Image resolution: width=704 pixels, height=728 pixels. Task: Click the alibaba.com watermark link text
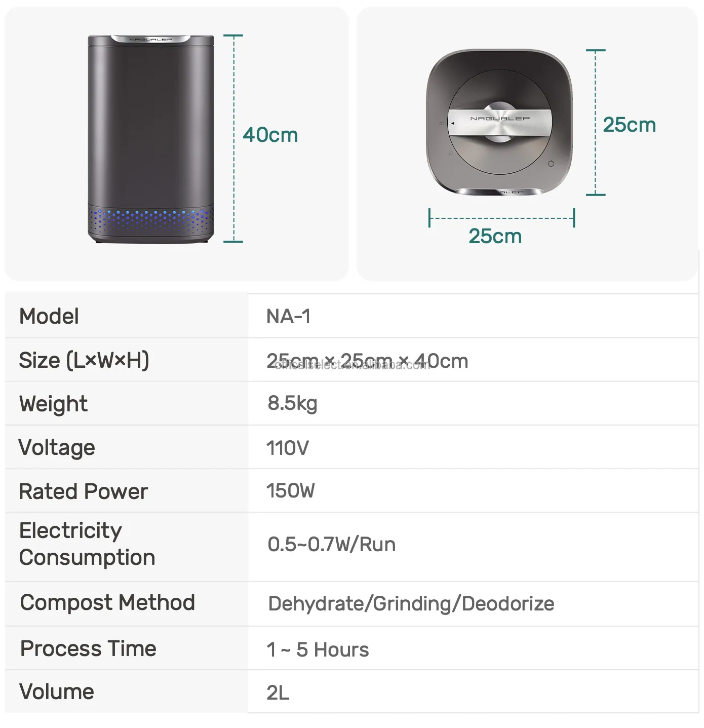tap(352, 365)
